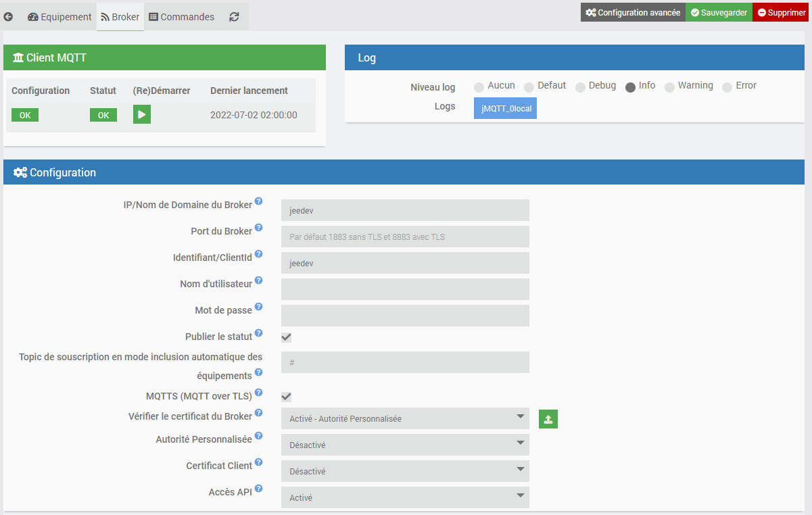This screenshot has width=812, height=515.
Task: Open the Accès API dropdown
Action: pyautogui.click(x=404, y=497)
